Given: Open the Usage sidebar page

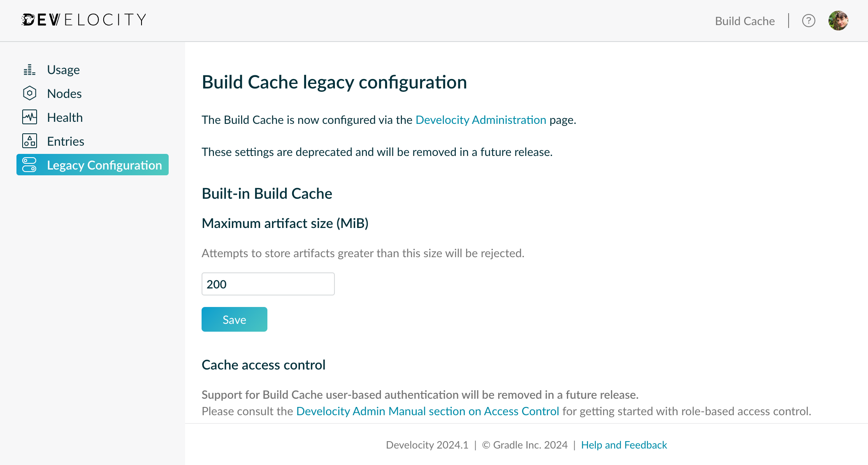Looking at the screenshot, I should (x=93, y=70).
